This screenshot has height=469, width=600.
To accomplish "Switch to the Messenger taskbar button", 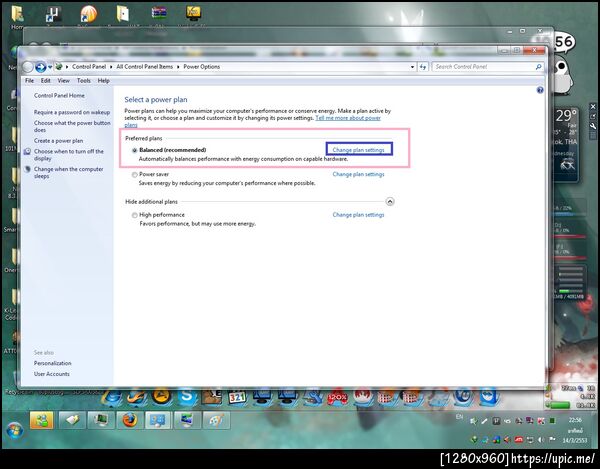I will [42, 420].
